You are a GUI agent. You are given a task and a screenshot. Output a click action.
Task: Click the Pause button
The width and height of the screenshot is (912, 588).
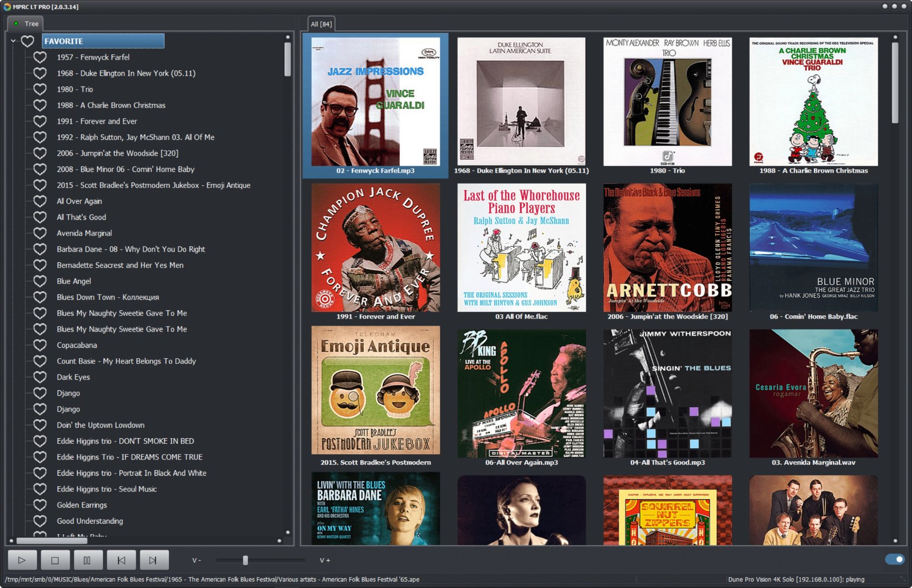[87, 560]
